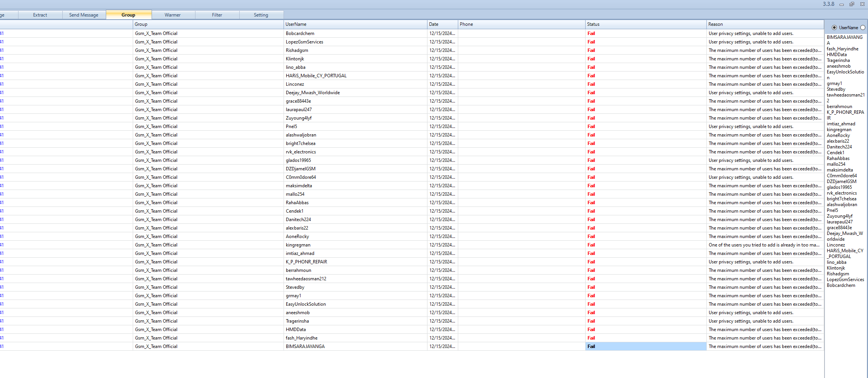
Task: Sort by the Reason column header
Action: (765, 24)
